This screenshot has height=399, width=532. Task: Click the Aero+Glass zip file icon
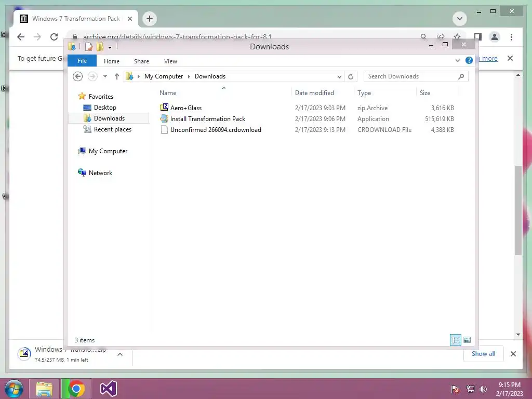164,108
